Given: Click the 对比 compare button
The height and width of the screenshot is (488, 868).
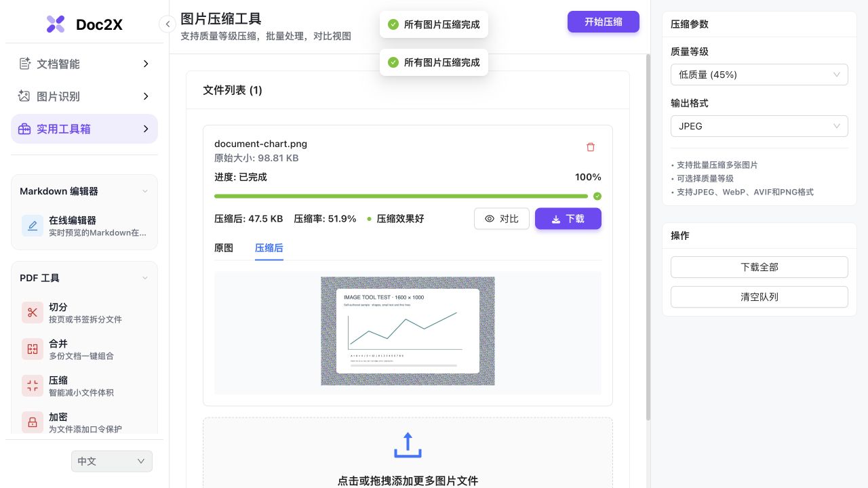Looking at the screenshot, I should pyautogui.click(x=502, y=219).
